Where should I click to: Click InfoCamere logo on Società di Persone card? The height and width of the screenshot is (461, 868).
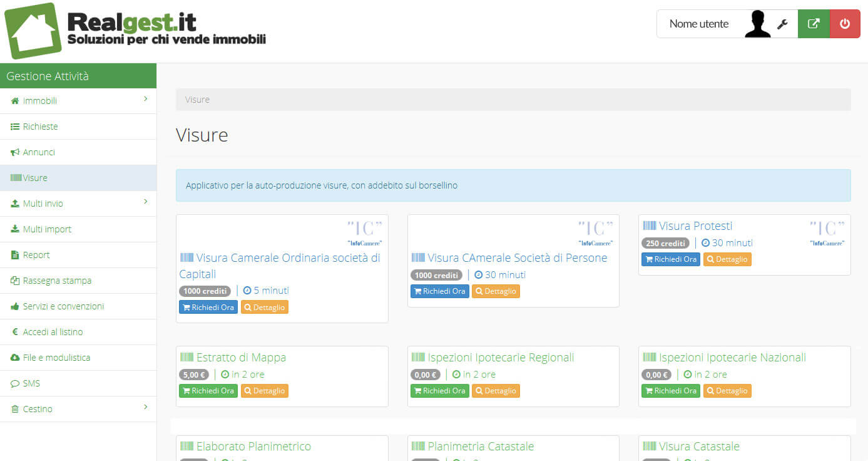tap(596, 233)
